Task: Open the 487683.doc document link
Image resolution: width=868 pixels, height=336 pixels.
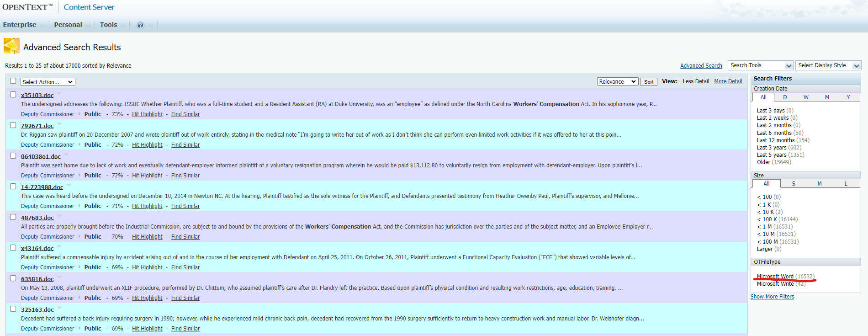Action: [x=37, y=218]
